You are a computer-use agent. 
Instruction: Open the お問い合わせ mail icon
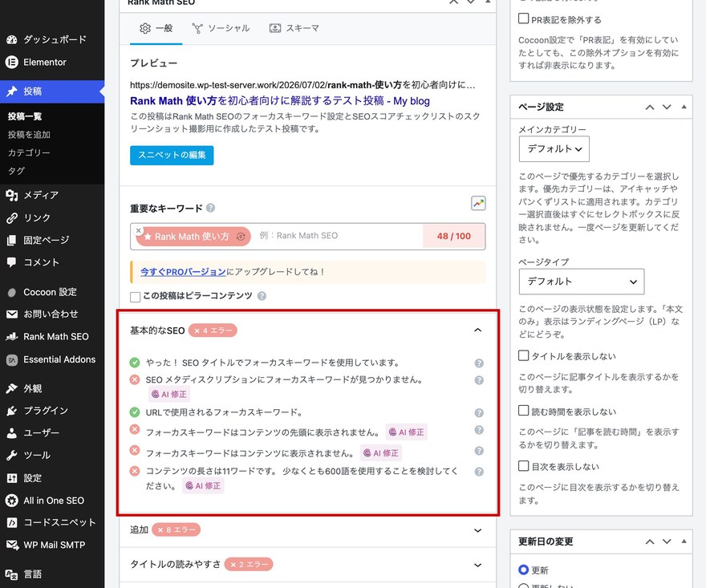(x=12, y=314)
